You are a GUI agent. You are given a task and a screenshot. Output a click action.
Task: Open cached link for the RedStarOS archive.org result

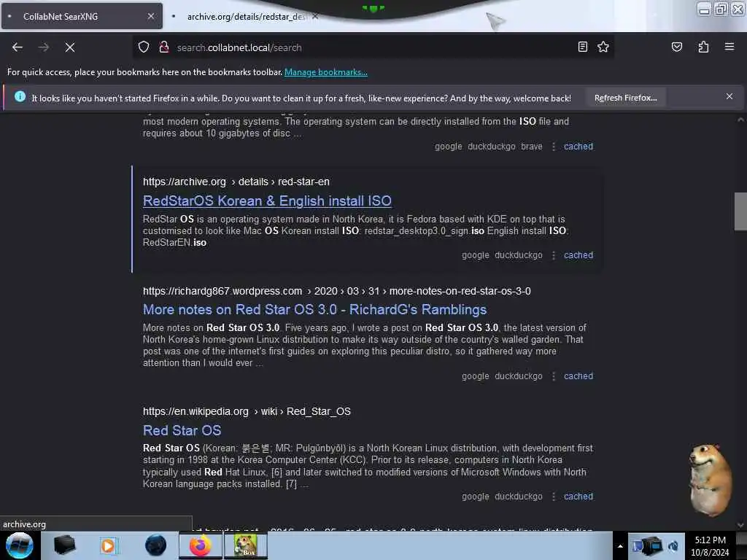[x=578, y=255]
